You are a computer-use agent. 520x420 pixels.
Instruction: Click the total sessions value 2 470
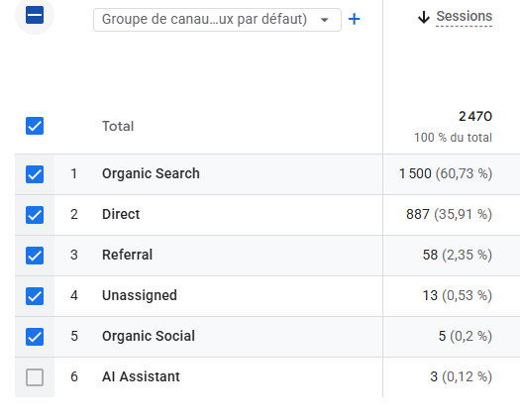(x=475, y=117)
